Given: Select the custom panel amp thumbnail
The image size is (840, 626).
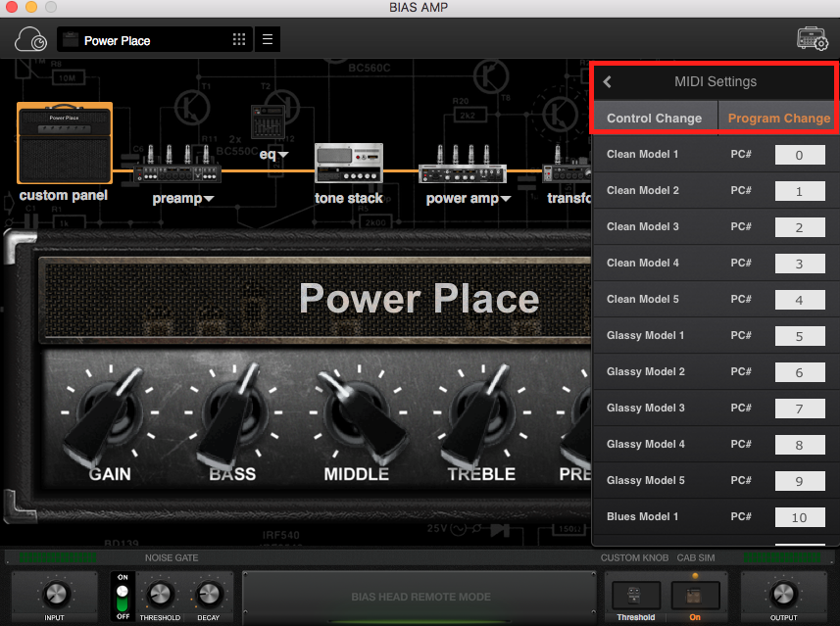Looking at the screenshot, I should [x=65, y=143].
